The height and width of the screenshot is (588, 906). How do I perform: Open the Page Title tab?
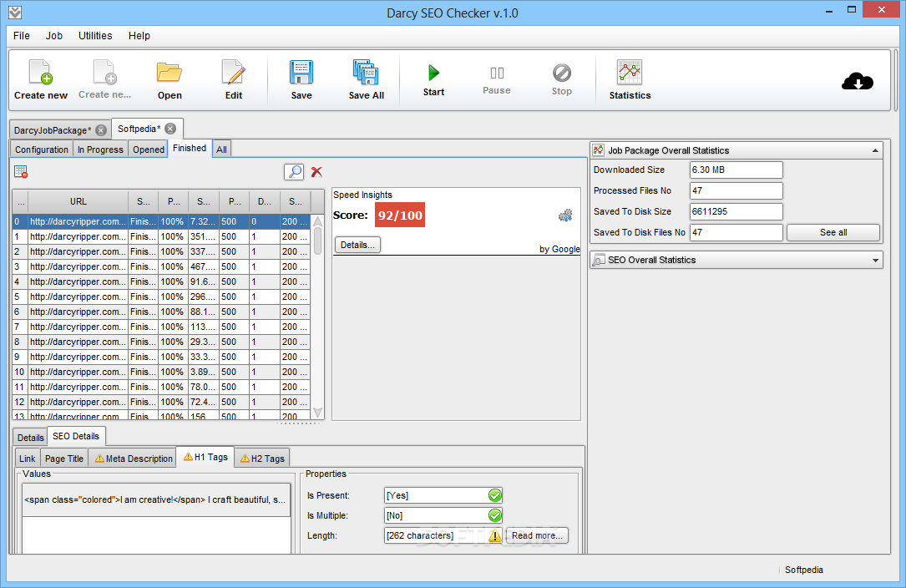(x=64, y=459)
